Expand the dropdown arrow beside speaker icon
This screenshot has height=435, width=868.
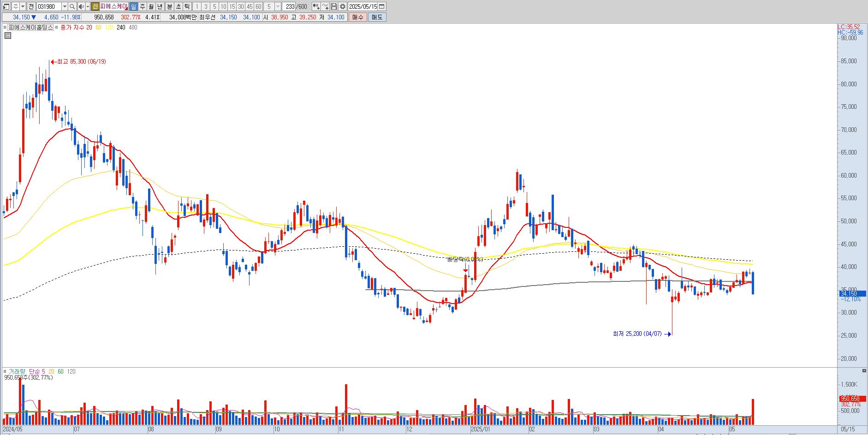(x=88, y=6)
